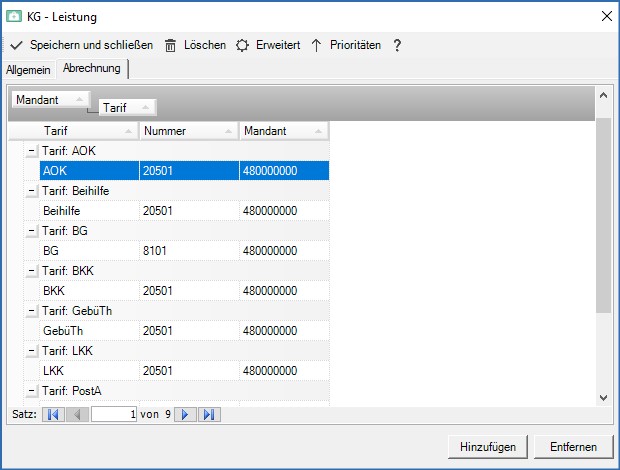
Task: Collapse the Tarif: Beihilfe group
Action: pyautogui.click(x=31, y=190)
